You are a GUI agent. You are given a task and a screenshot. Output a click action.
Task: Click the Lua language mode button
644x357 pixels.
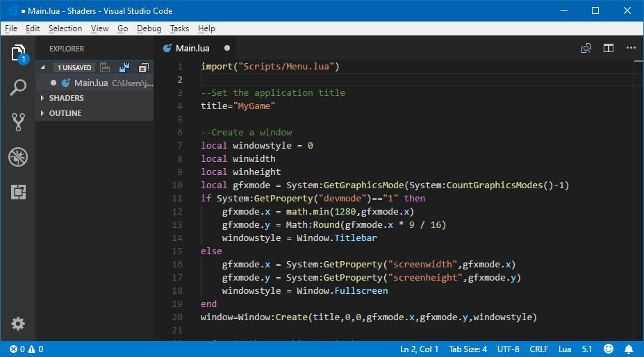click(565, 349)
